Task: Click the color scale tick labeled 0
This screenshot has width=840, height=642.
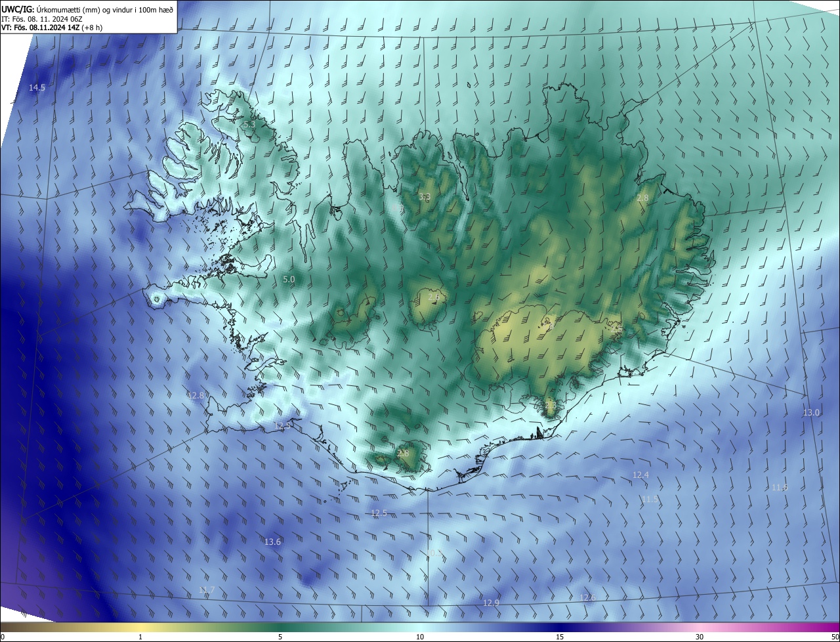Action: pos(3,637)
